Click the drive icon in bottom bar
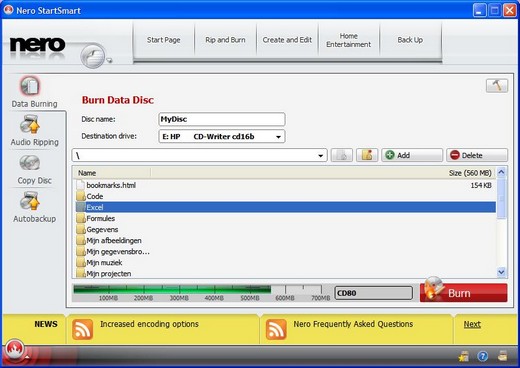The image size is (520, 368). 502,356
